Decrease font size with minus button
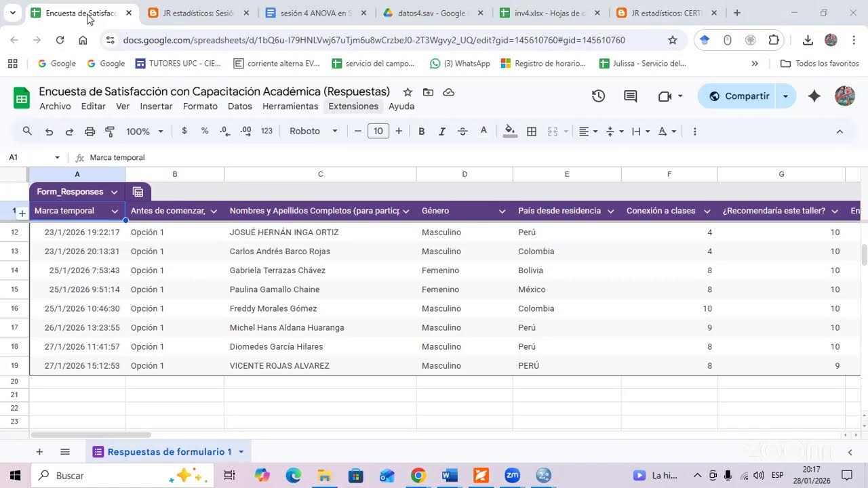 [358, 131]
